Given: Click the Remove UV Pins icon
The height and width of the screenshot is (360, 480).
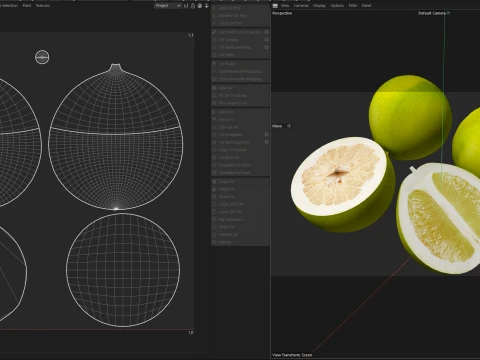Looking at the screenshot, I should pyautogui.click(x=214, y=15).
